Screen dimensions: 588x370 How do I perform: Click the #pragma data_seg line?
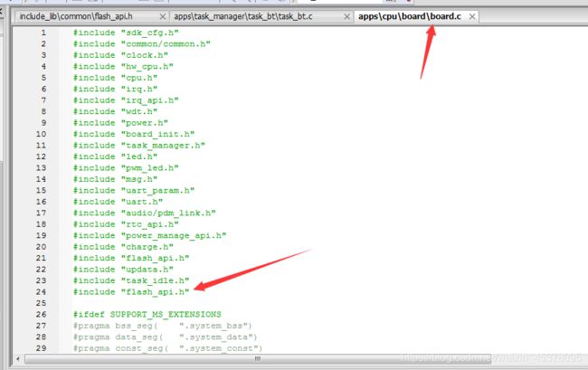(x=166, y=337)
